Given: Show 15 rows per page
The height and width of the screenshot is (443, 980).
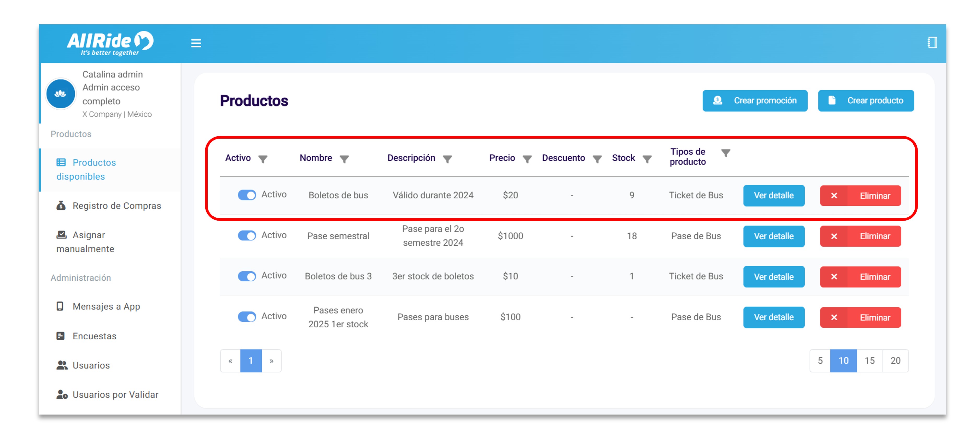Looking at the screenshot, I should click(x=869, y=361).
